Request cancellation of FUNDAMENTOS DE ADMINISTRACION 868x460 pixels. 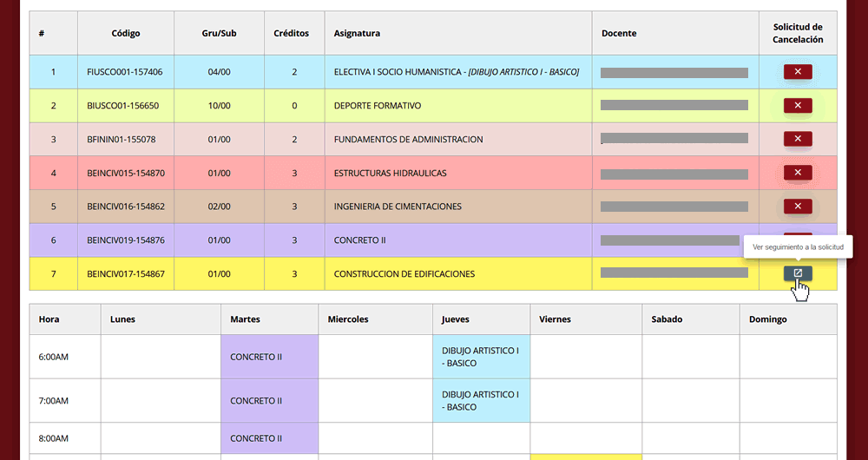point(797,139)
